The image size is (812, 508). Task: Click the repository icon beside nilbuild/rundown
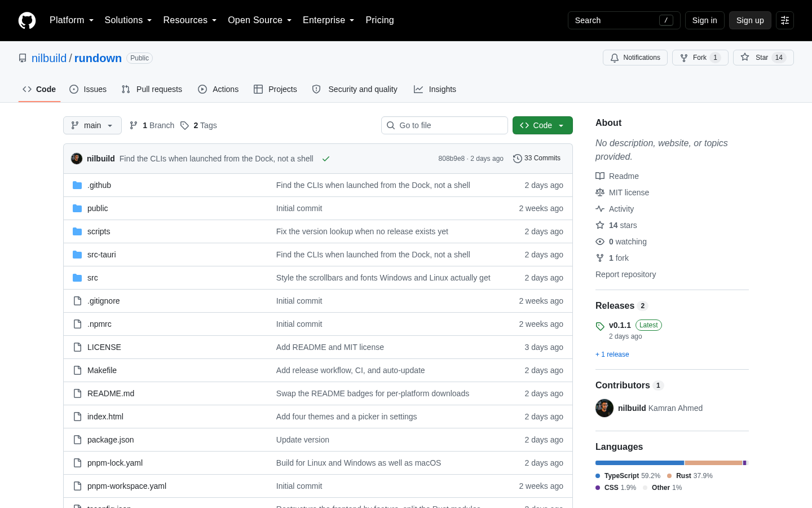coord(23,58)
